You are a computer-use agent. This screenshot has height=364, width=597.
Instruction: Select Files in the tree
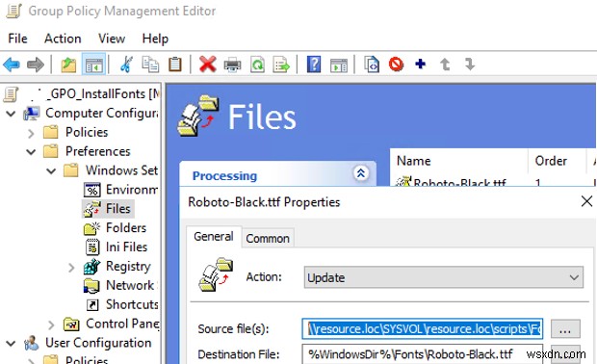coord(118,209)
